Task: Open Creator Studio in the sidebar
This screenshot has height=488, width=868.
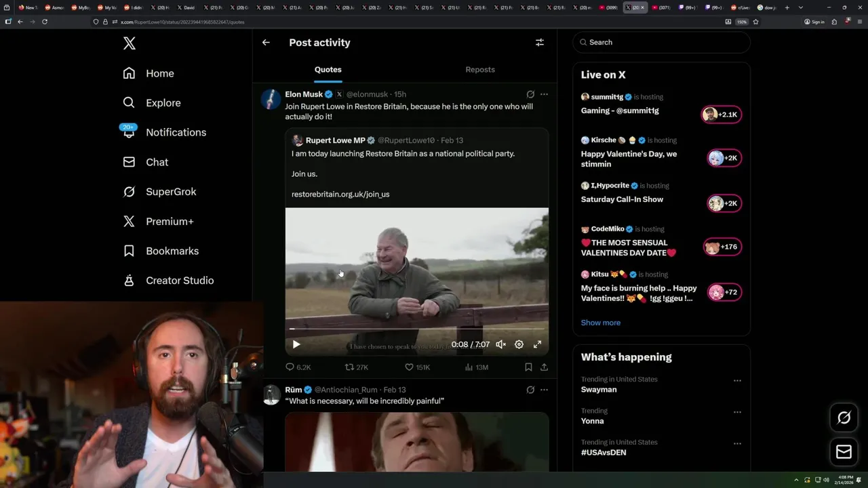Action: point(168,281)
